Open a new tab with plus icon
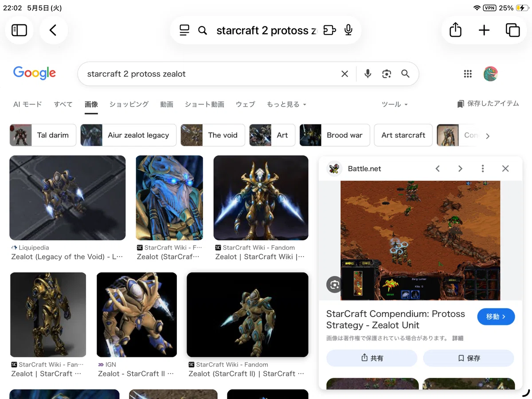This screenshot has height=399, width=532. pos(484,30)
